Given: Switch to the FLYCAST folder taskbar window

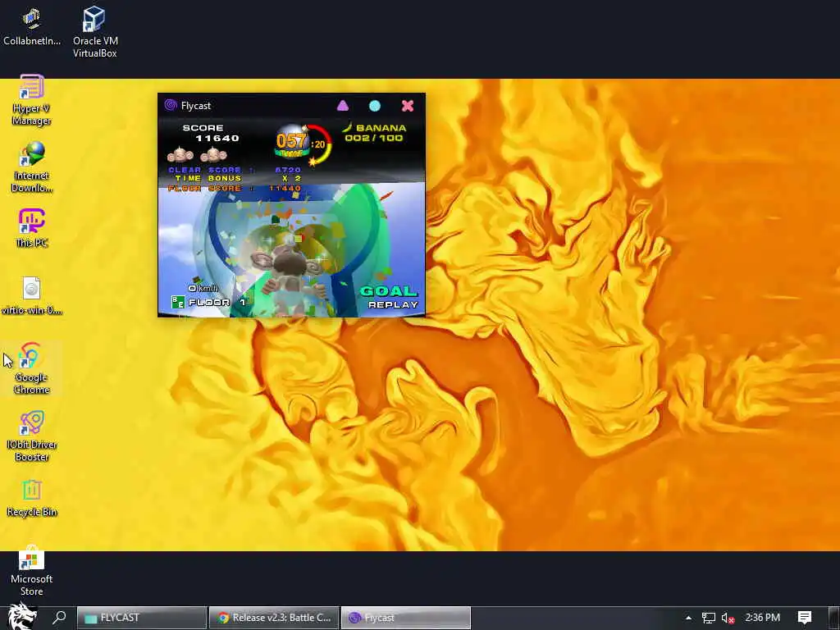Looking at the screenshot, I should [142, 618].
